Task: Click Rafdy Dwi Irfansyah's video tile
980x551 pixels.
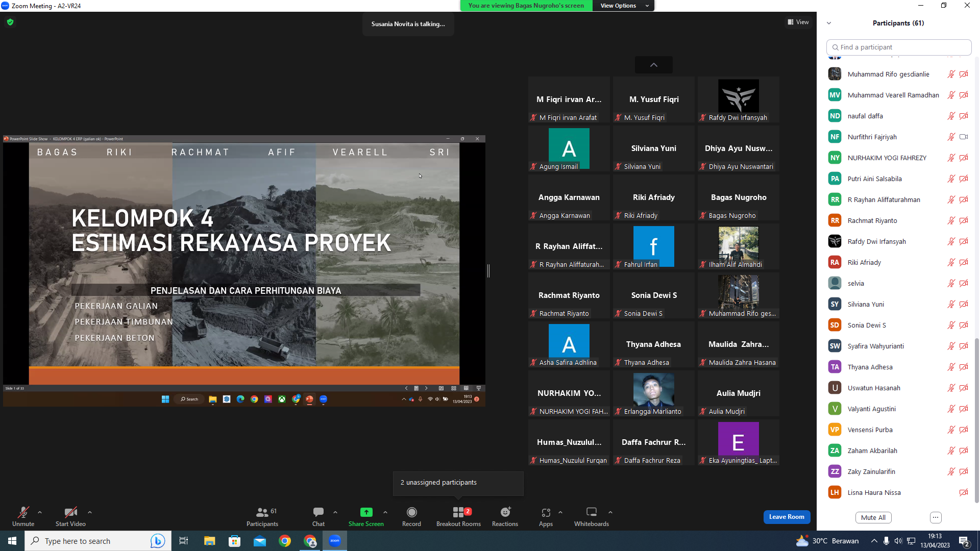Action: [x=739, y=100]
